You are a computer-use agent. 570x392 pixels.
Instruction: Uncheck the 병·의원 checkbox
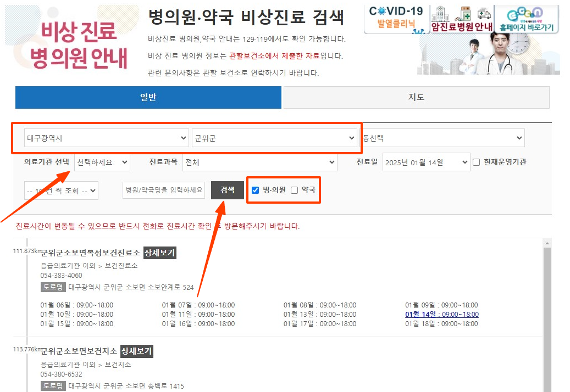pos(256,190)
